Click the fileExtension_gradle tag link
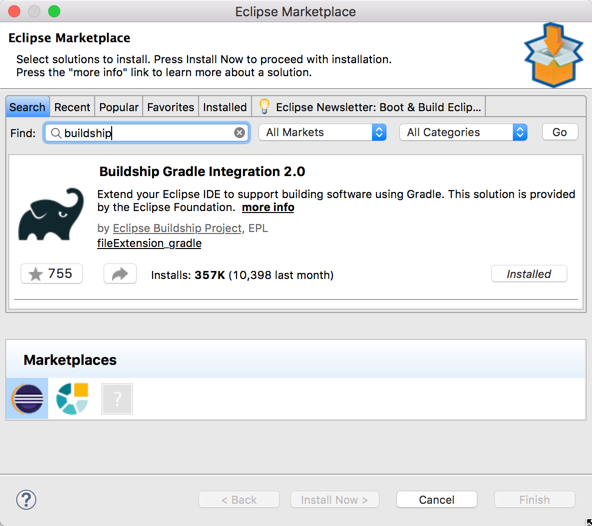Screen dimensions: 592x526 click(149, 243)
